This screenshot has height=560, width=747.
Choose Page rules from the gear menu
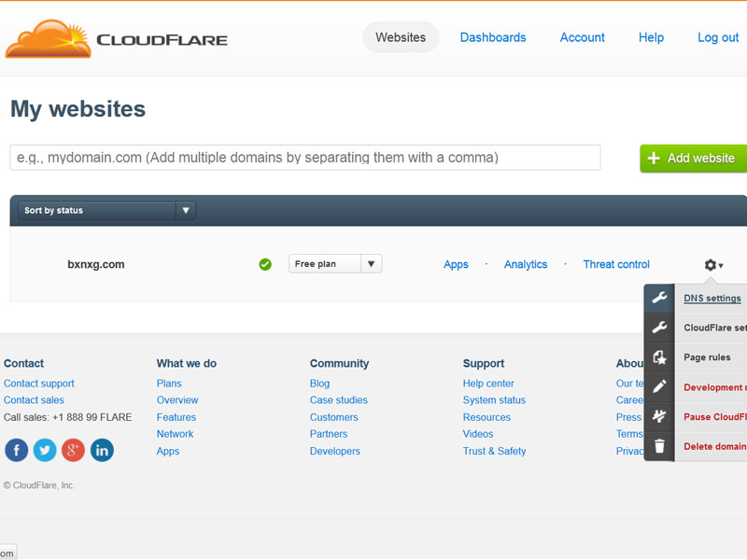[x=707, y=357]
